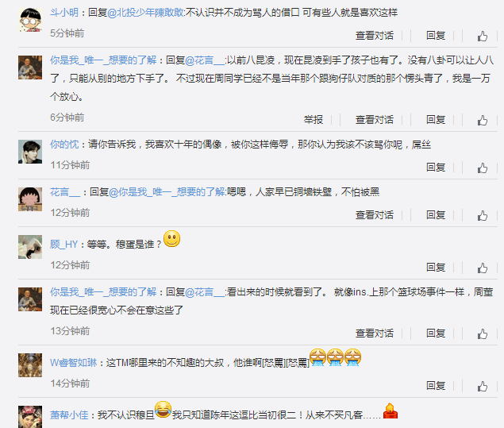Open 萧帮小佳's avatar thumbnail
This screenshot has width=504, height=428.
tap(30, 417)
